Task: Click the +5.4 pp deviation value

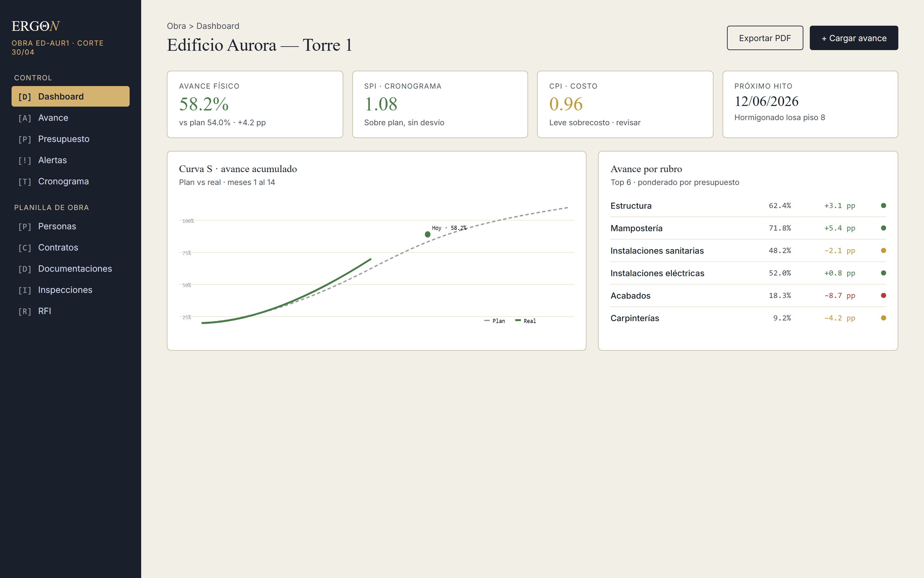Action: [x=840, y=228]
